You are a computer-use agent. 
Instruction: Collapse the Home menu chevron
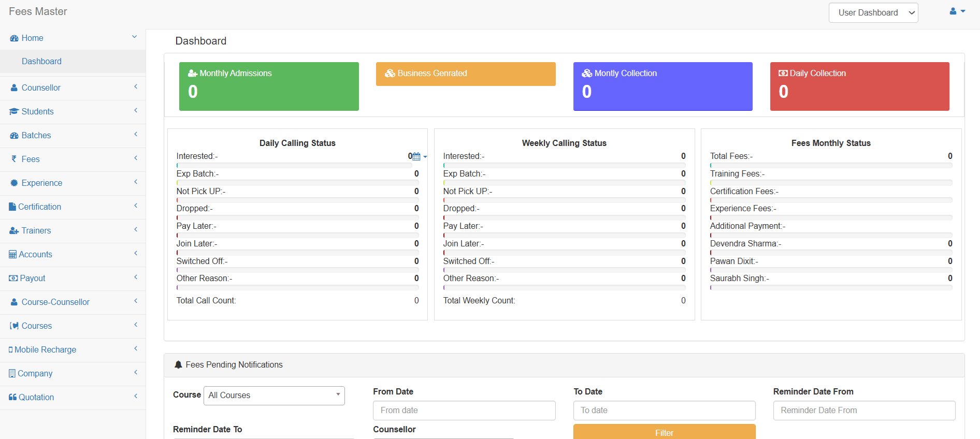pos(135,37)
